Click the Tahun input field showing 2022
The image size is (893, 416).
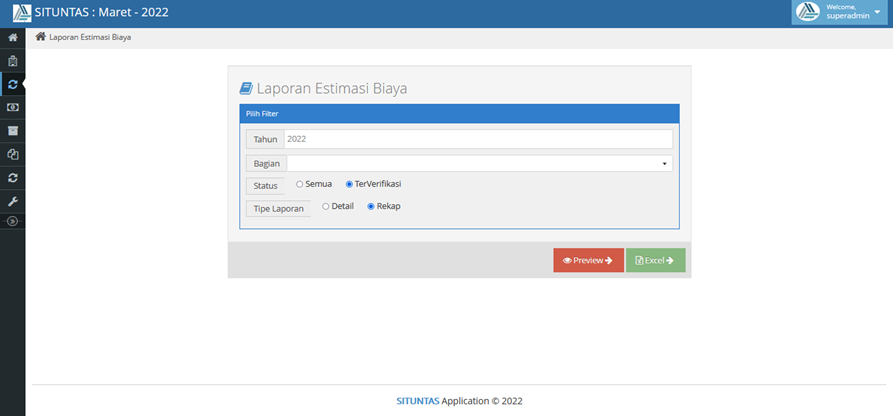[478, 139]
